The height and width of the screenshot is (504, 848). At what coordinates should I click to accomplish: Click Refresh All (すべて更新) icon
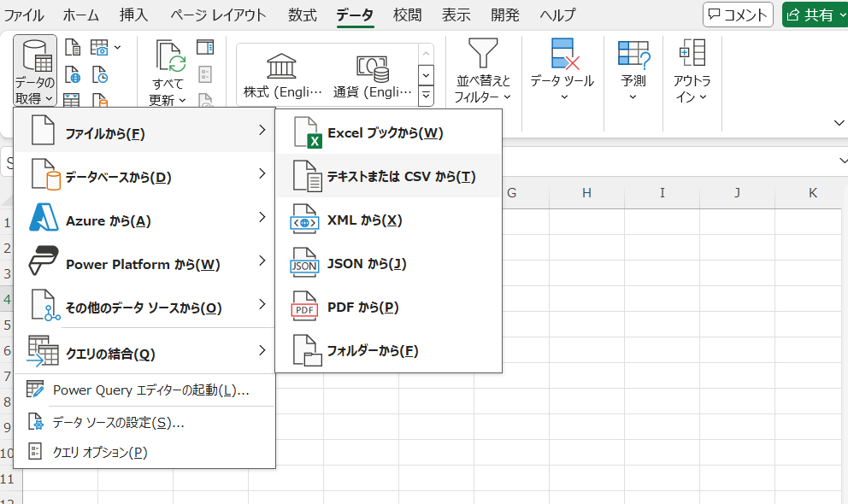170,56
